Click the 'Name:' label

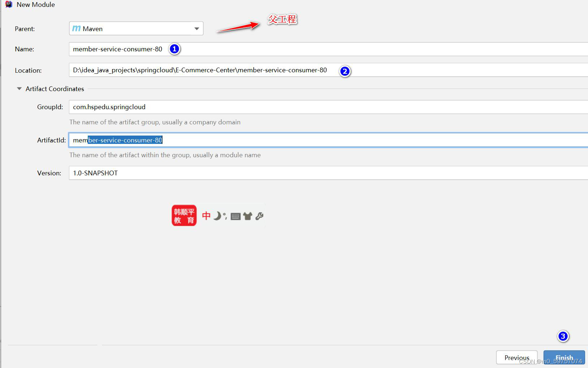coord(25,49)
